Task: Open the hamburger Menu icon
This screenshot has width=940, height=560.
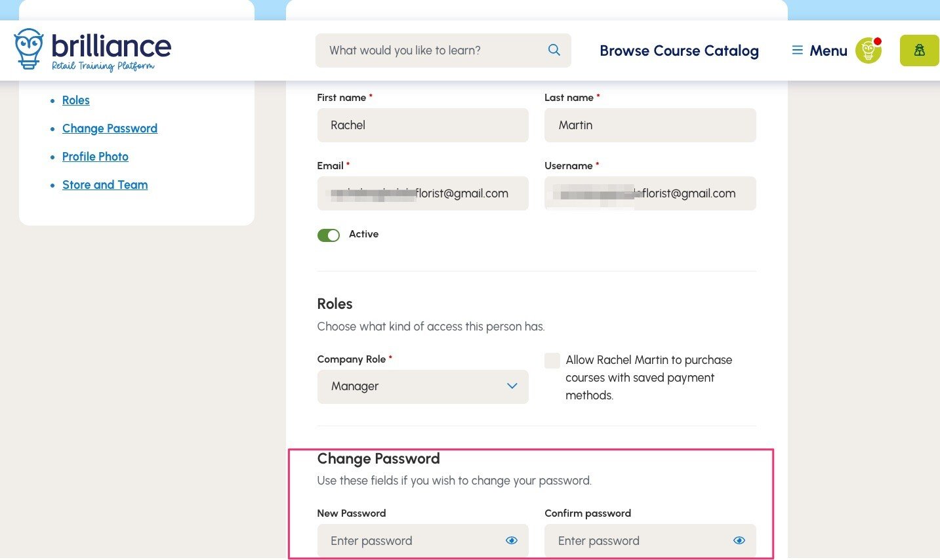Action: (798, 50)
